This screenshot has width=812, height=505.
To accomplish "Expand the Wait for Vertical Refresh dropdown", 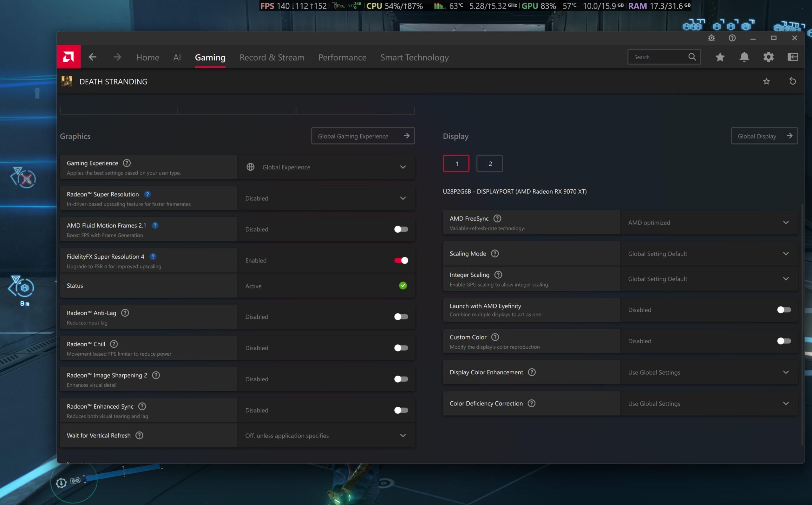I will 403,435.
